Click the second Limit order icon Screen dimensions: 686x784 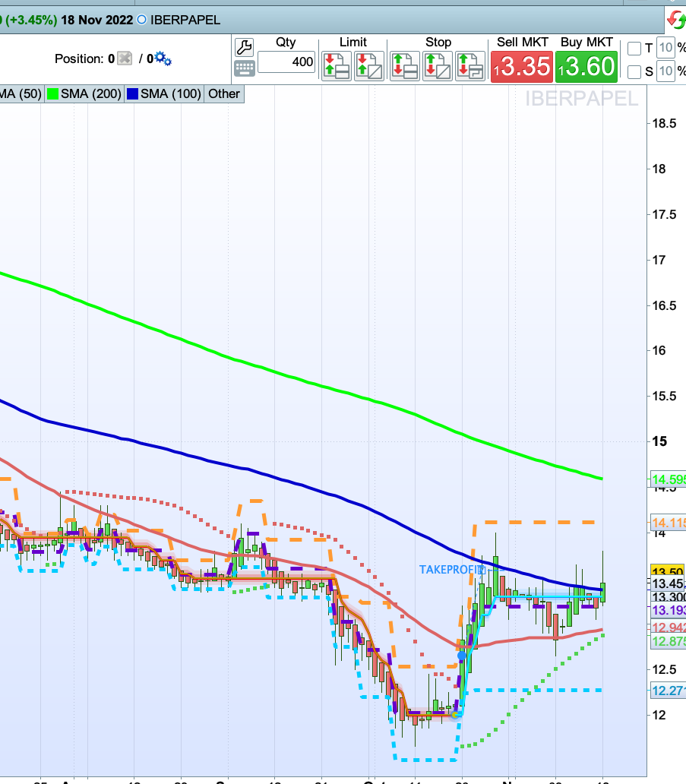click(x=369, y=66)
